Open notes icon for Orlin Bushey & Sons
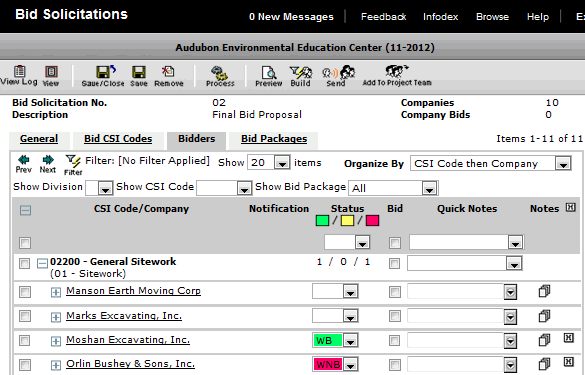 point(544,364)
